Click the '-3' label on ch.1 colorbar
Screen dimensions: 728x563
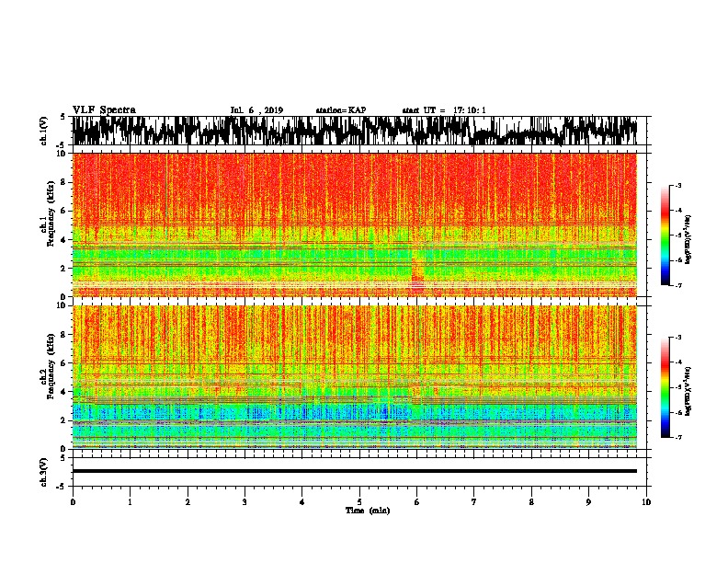coord(677,185)
